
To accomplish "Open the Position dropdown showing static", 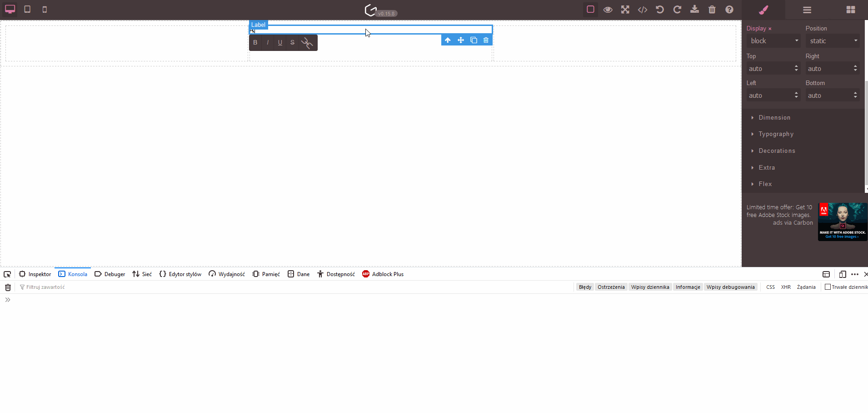I will [x=833, y=40].
